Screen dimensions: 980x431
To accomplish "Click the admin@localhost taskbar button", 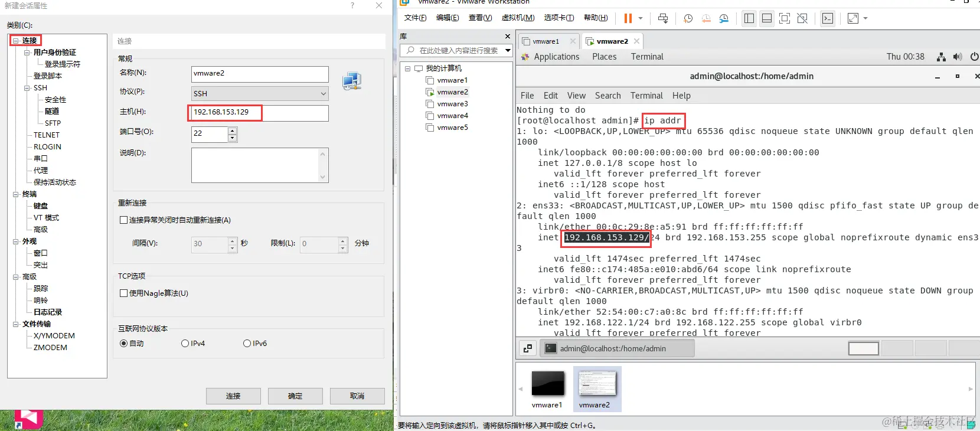I will [617, 348].
